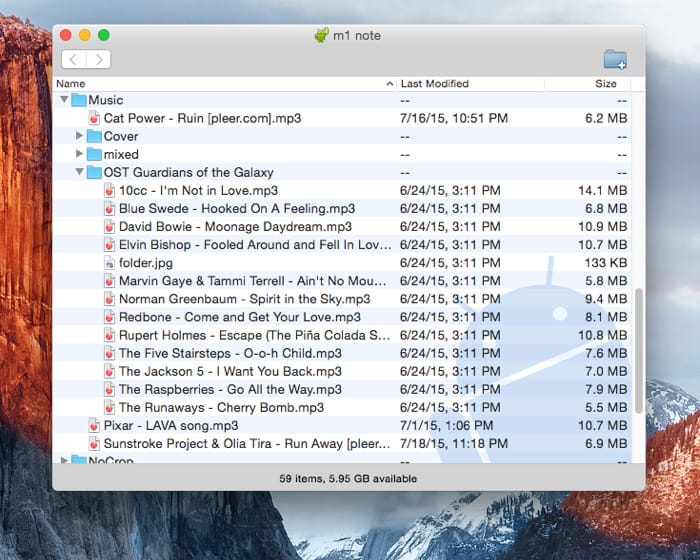Maximize the window with green button
This screenshot has height=560, width=700.
point(104,35)
